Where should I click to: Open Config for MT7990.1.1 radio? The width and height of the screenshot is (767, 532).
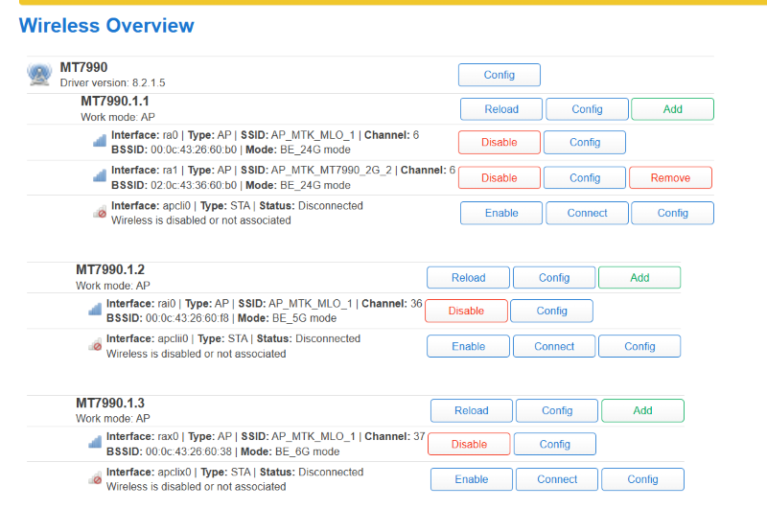[x=587, y=109]
